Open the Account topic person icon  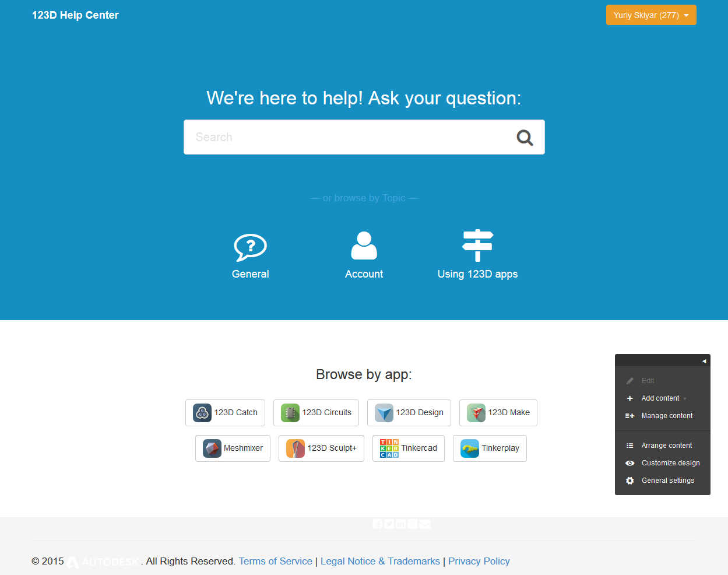coord(364,246)
